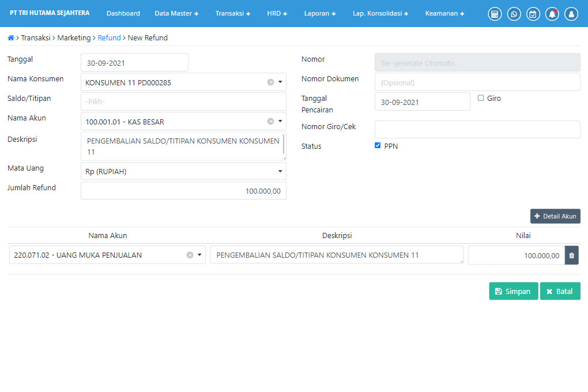Screen dimensions: 588x392
Task: Toggle the Giro checkbox
Action: coord(480,98)
